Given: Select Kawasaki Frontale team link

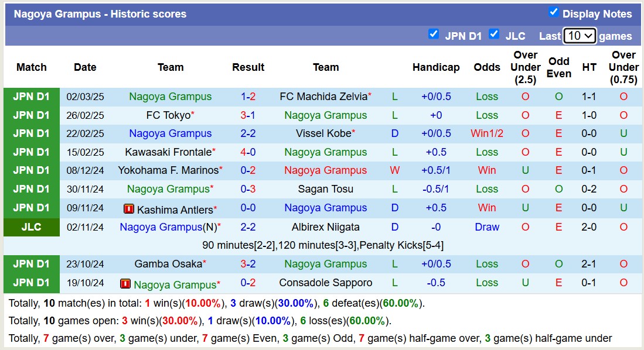Looking at the screenshot, I should coord(168,152).
